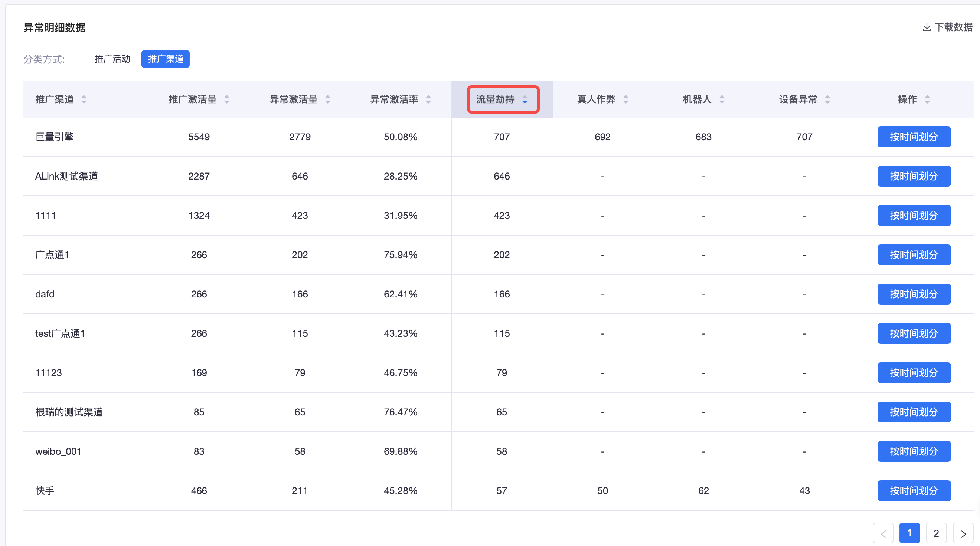Viewport: 980px width, 546px height.
Task: Click 按时间划分 for dafd row
Action: tap(914, 294)
